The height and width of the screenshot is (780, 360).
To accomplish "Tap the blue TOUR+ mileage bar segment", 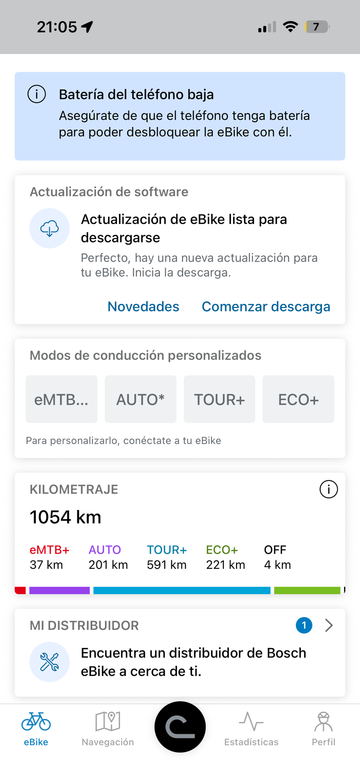I will (182, 590).
